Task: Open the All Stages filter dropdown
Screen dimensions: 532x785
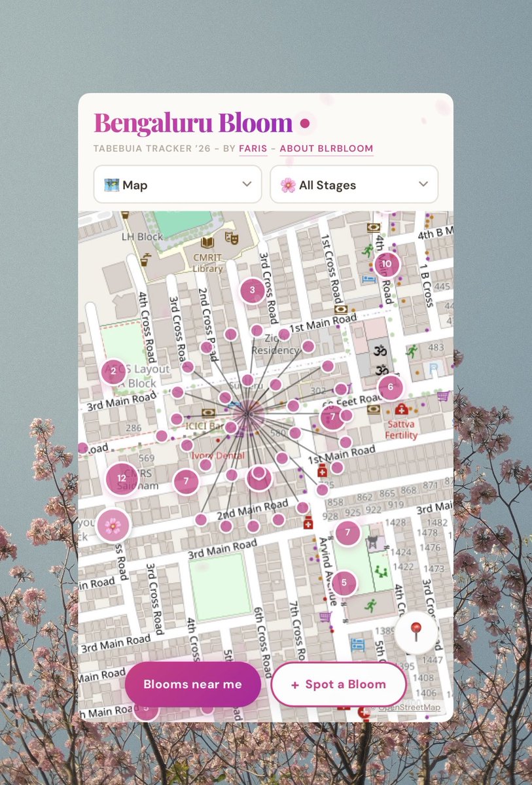Action: coord(354,184)
